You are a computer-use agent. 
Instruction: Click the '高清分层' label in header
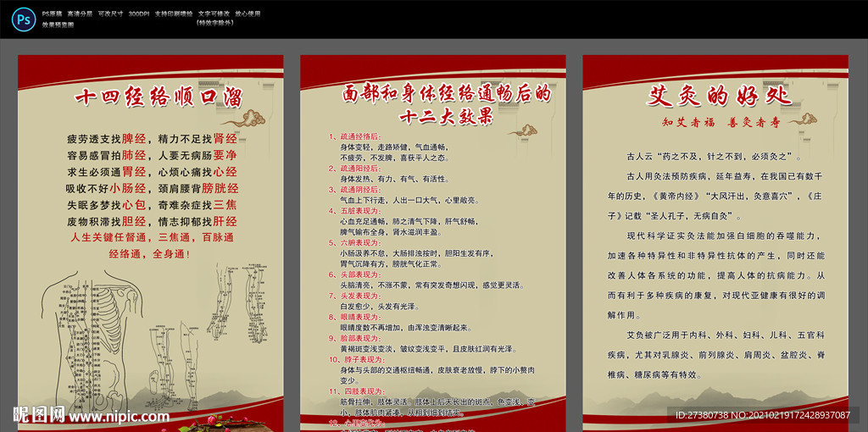(x=80, y=14)
